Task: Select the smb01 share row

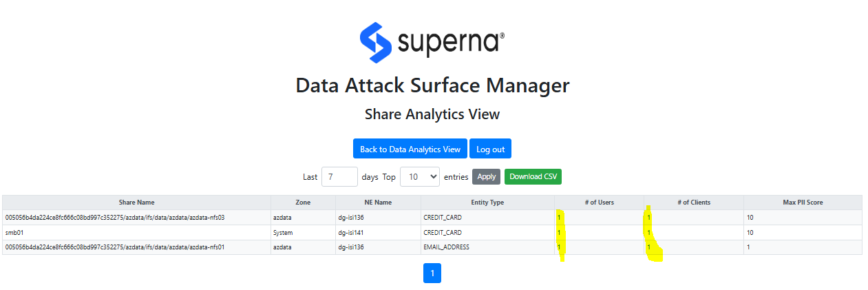Action: coord(432,233)
